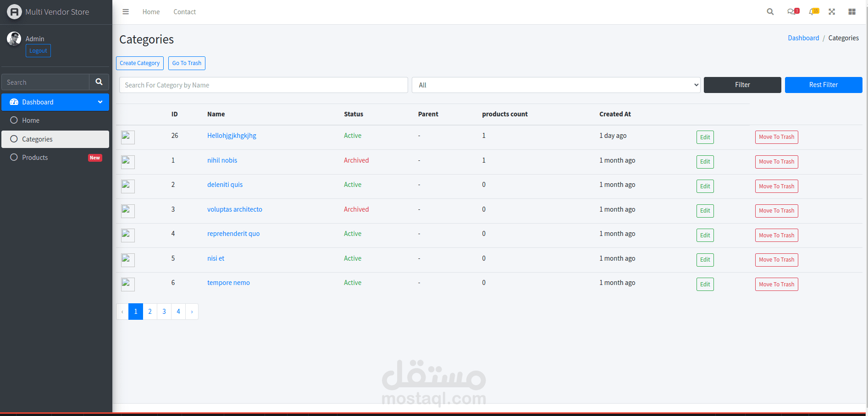868x416 pixels.
Task: Click the image thumbnail of tempore nemo row
Action: [x=128, y=285]
